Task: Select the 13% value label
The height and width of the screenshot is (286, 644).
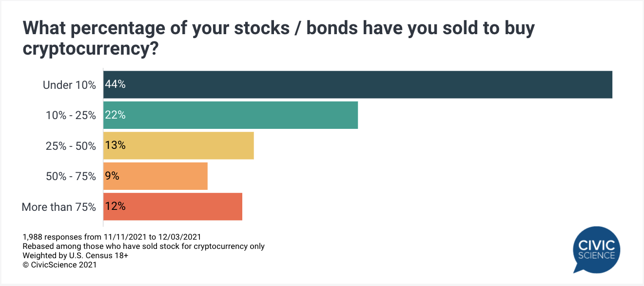Action: pos(116,145)
